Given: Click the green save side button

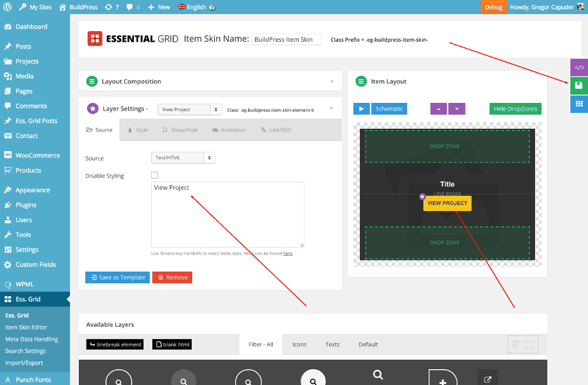Looking at the screenshot, I should [x=579, y=85].
